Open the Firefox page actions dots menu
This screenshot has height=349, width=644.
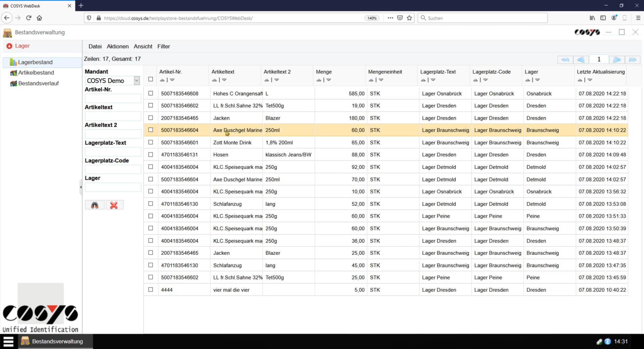pyautogui.click(x=390, y=18)
